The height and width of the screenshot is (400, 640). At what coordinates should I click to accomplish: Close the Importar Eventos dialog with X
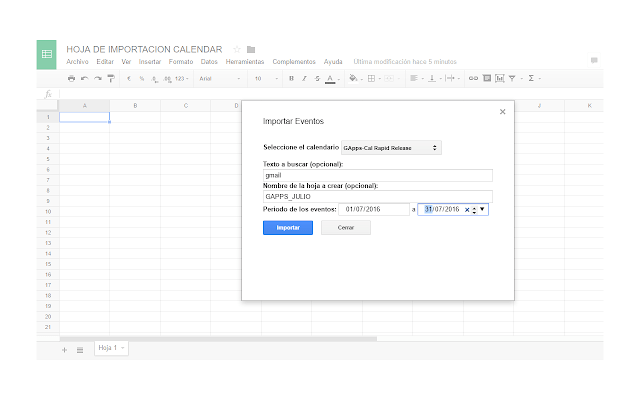(502, 112)
